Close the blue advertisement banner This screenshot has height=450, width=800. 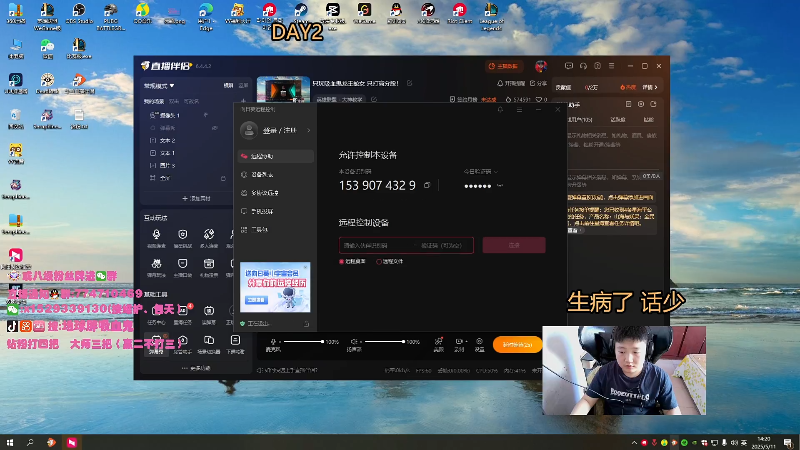coord(306,266)
